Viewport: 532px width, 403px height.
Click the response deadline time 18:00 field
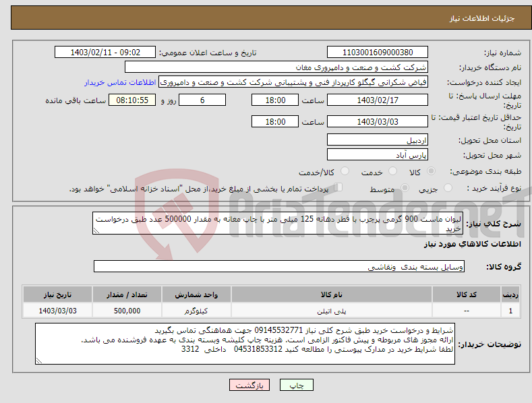click(275, 100)
